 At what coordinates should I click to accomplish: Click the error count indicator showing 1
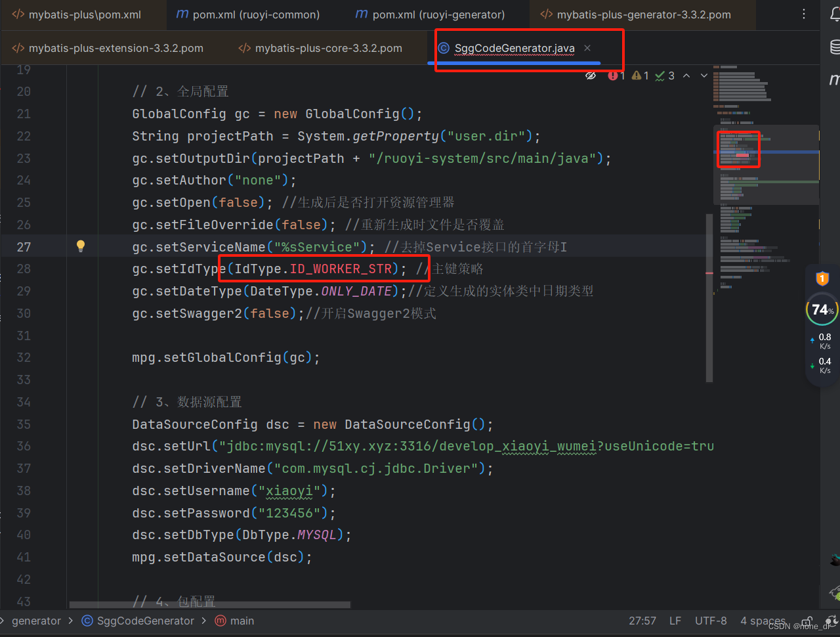[616, 76]
